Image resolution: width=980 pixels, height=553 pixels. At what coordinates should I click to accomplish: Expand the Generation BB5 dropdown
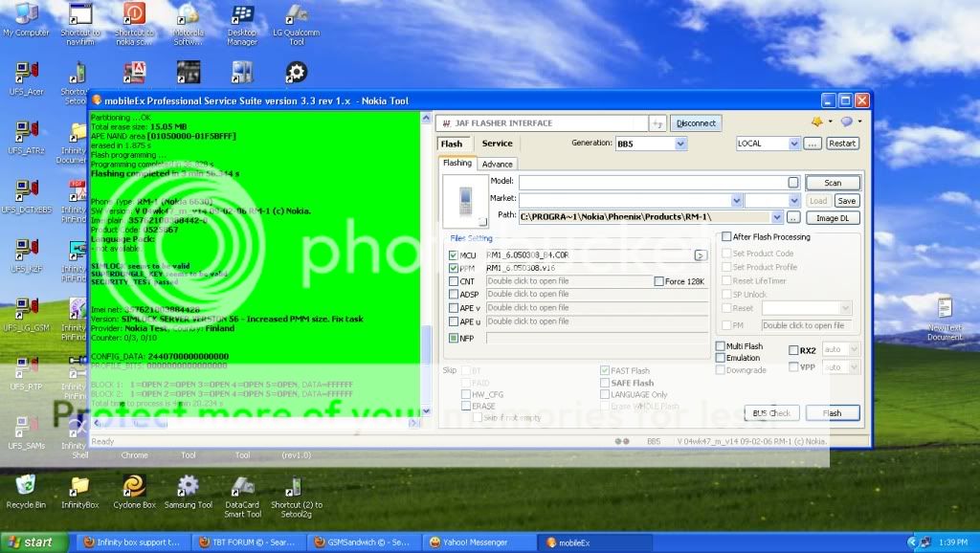680,144
